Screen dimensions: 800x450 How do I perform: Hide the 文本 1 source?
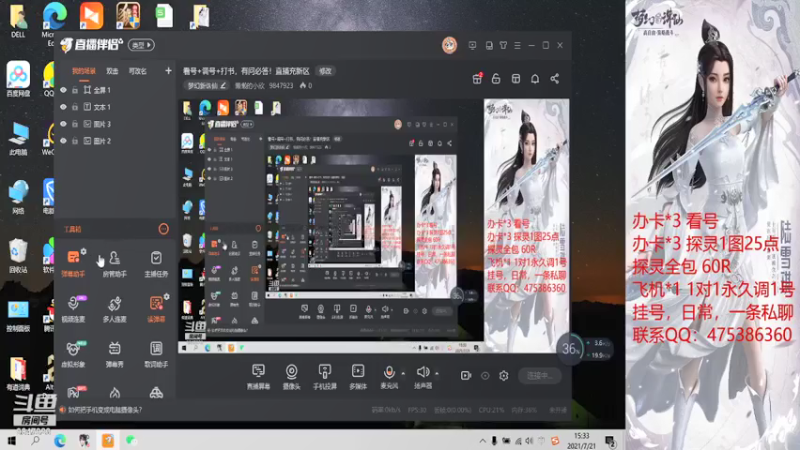(x=63, y=107)
